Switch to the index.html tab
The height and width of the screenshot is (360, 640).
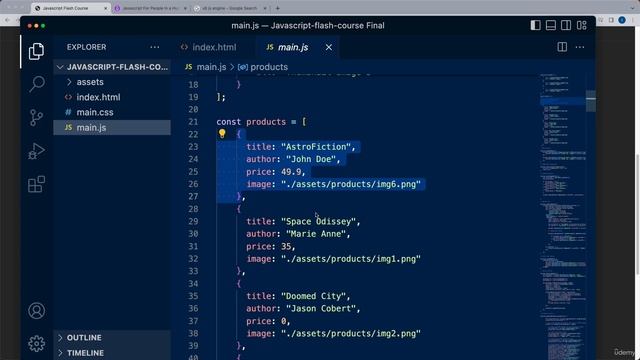click(x=209, y=47)
